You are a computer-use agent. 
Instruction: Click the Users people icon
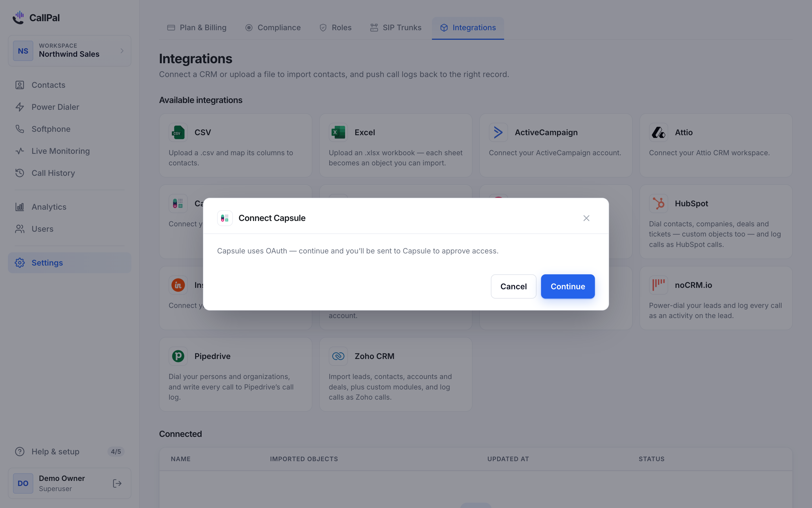coord(20,229)
